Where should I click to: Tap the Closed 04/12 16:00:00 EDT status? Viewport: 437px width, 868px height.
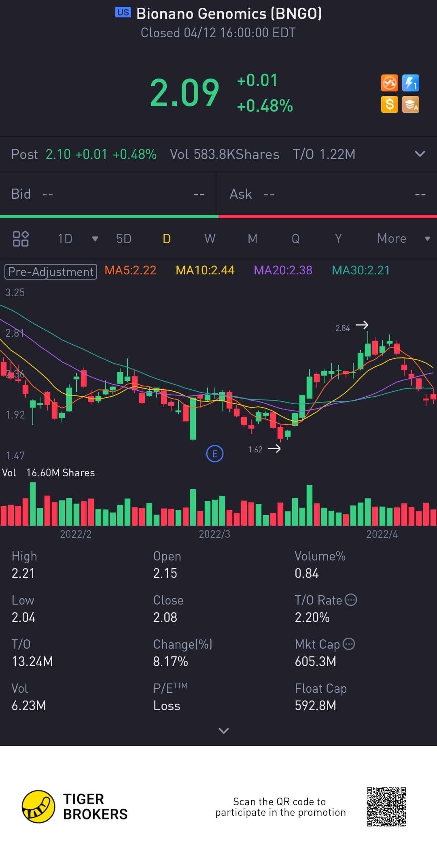click(x=218, y=33)
